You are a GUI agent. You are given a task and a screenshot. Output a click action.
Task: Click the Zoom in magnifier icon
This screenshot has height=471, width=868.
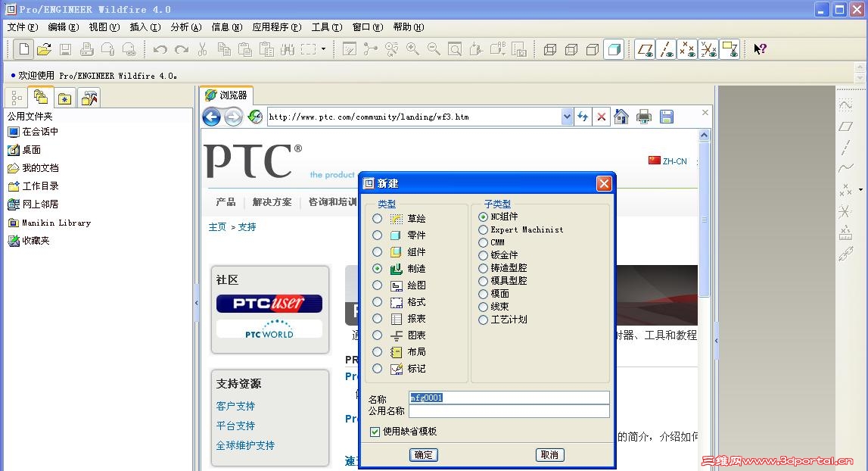[412, 49]
